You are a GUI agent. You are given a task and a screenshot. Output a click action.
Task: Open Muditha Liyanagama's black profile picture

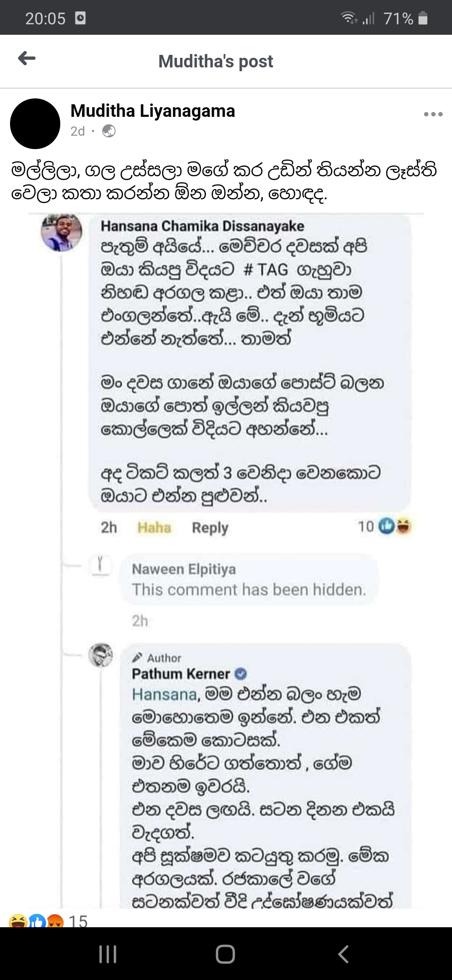35,124
